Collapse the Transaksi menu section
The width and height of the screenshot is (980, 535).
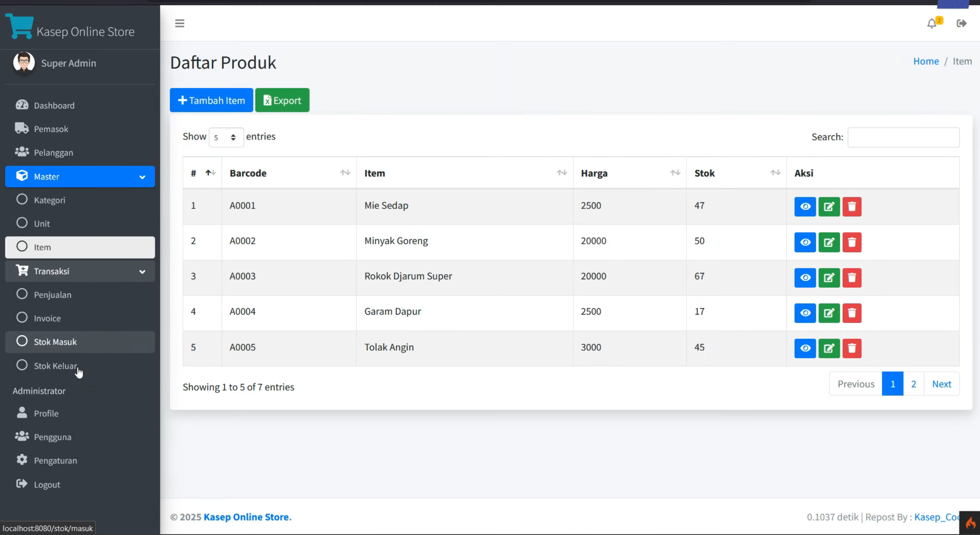pyautogui.click(x=80, y=271)
